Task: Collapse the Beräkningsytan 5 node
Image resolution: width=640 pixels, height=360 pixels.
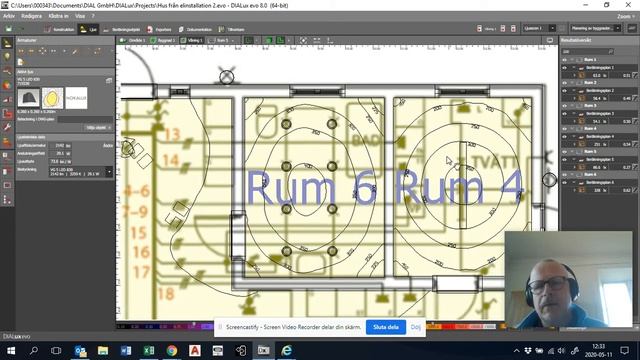Action: [x=575, y=159]
